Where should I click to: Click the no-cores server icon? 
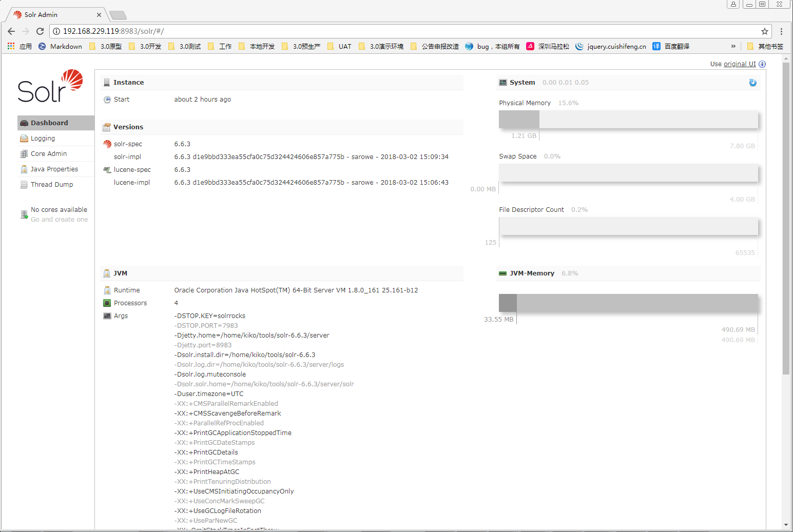pyautogui.click(x=24, y=214)
